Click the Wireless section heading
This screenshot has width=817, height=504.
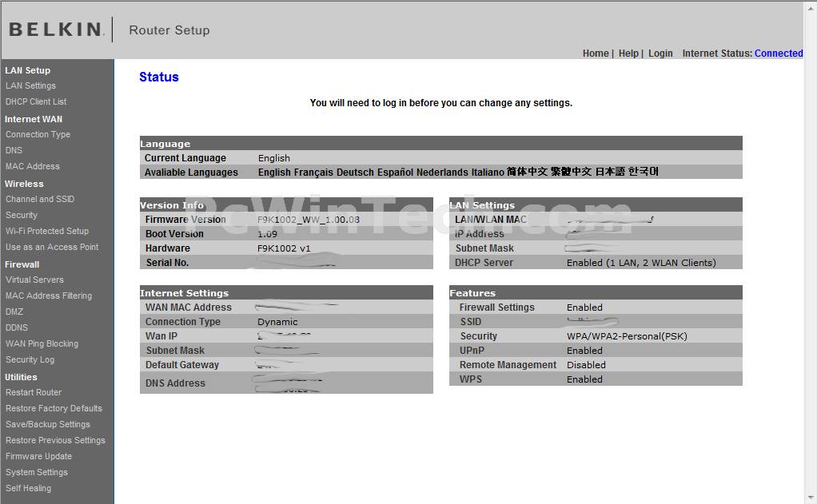pos(24,184)
